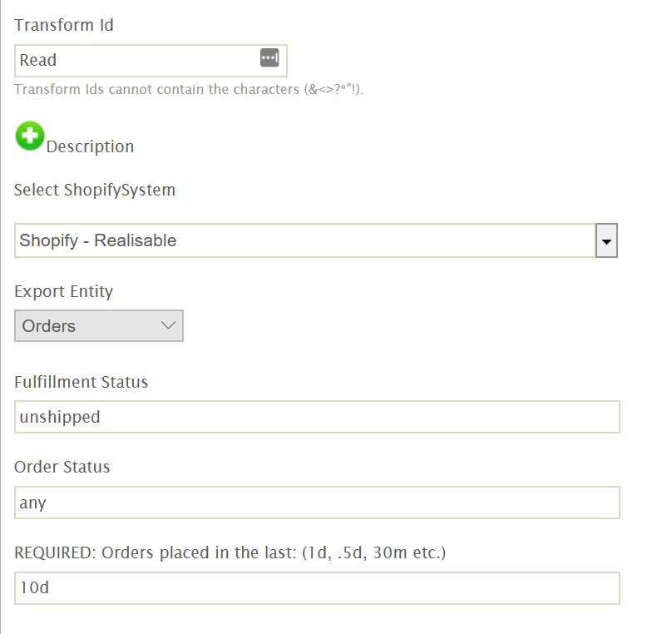Click the Fulfillment Status label
The image size is (672, 634).
(82, 382)
